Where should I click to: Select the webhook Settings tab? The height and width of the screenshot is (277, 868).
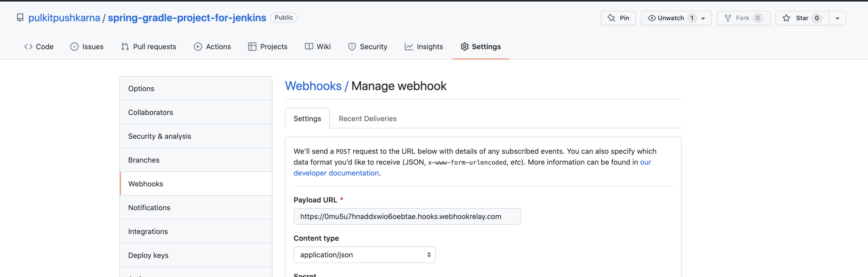click(x=307, y=119)
